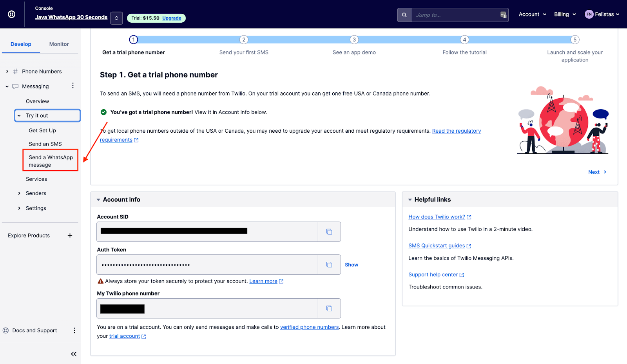Open the Get Set Up page
The width and height of the screenshot is (627, 364).
click(42, 131)
